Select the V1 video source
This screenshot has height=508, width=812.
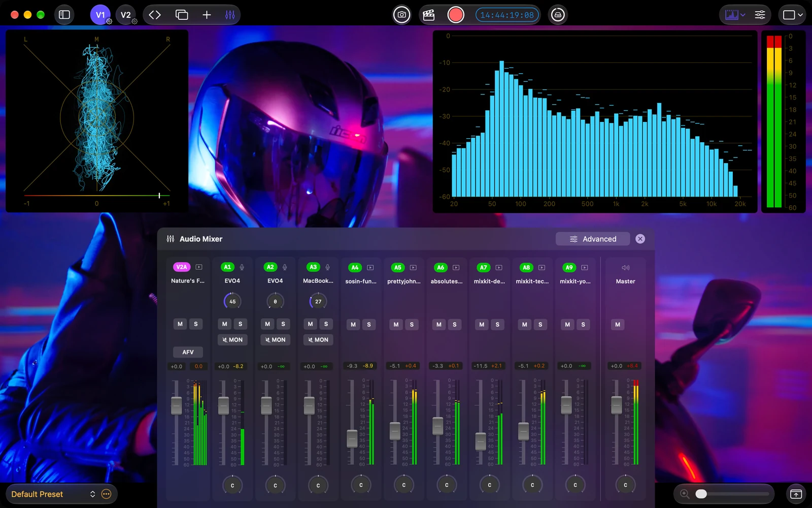(x=100, y=15)
